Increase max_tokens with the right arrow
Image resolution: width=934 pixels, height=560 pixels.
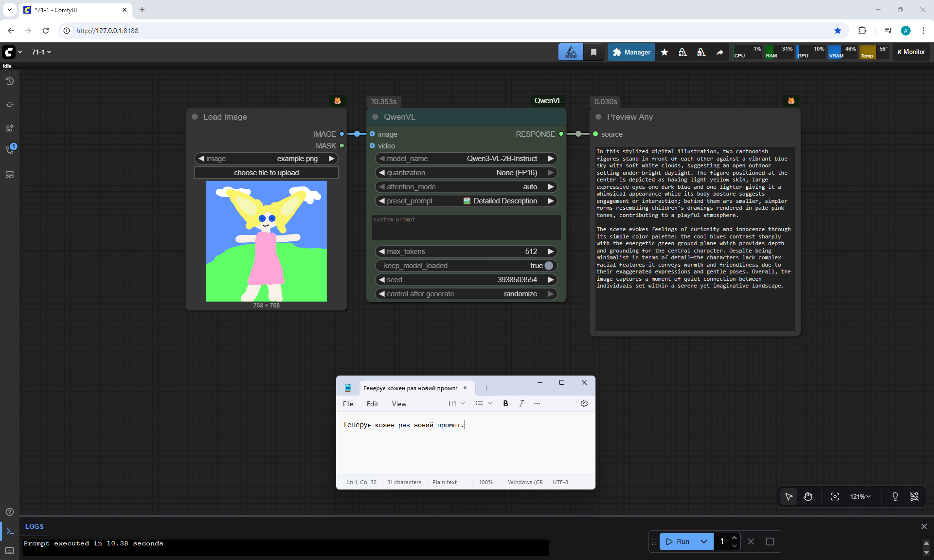[551, 252]
